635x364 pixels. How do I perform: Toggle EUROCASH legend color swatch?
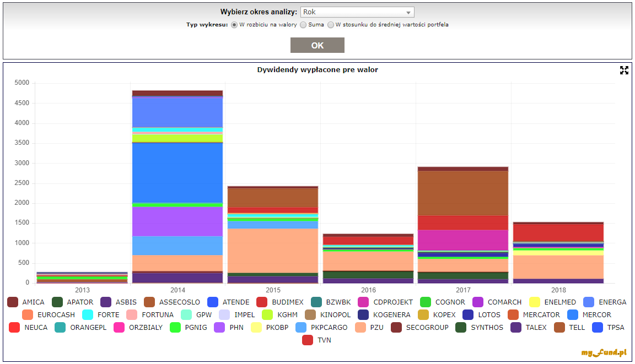[x=28, y=314]
